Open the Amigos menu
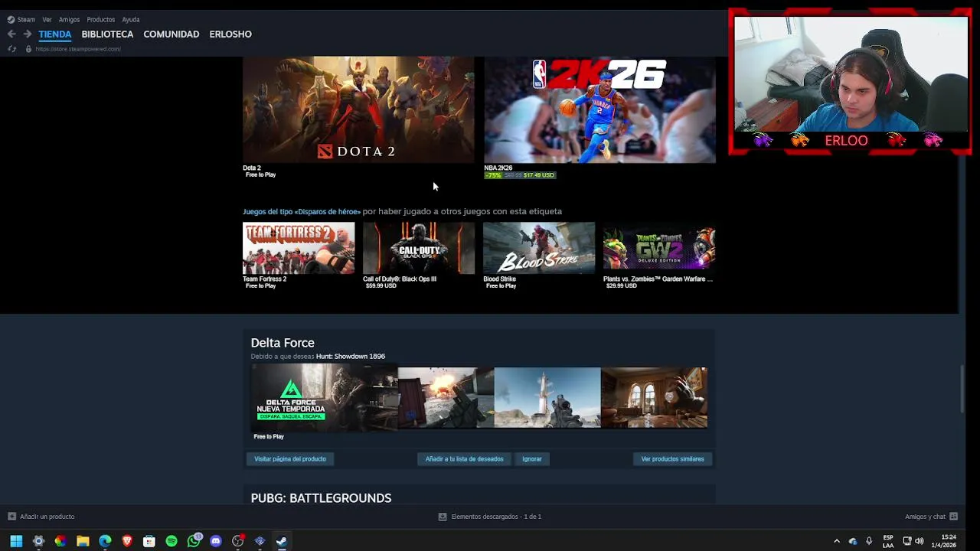Image resolution: width=980 pixels, height=551 pixels. click(x=69, y=20)
